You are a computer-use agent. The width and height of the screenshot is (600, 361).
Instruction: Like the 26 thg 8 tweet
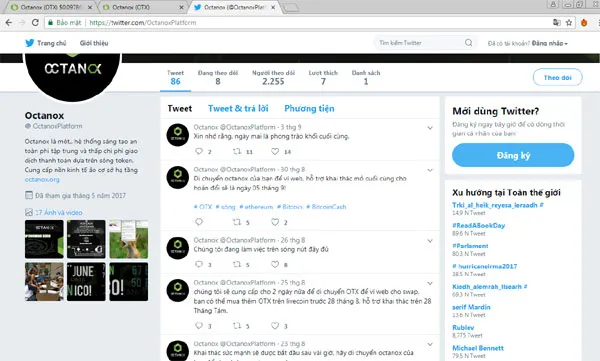point(275,264)
